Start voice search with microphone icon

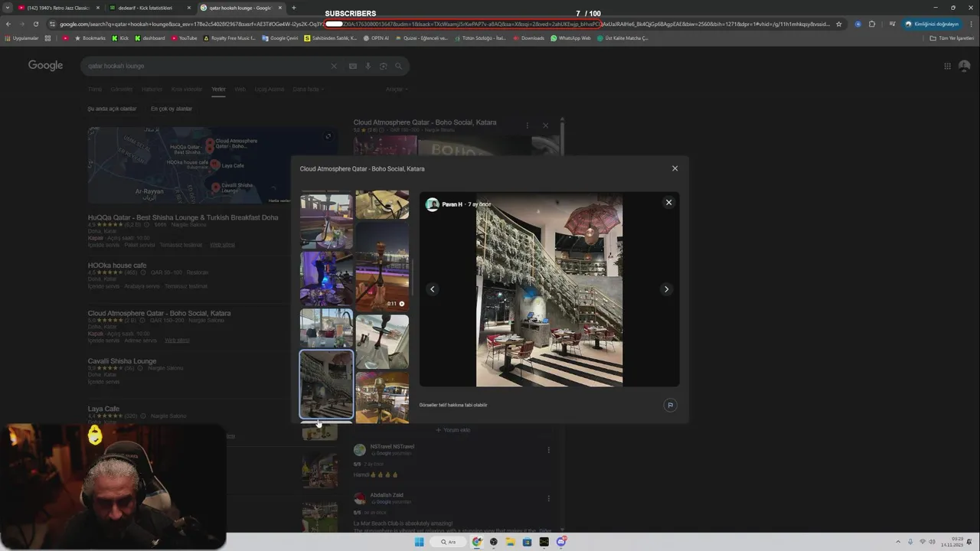(x=367, y=66)
